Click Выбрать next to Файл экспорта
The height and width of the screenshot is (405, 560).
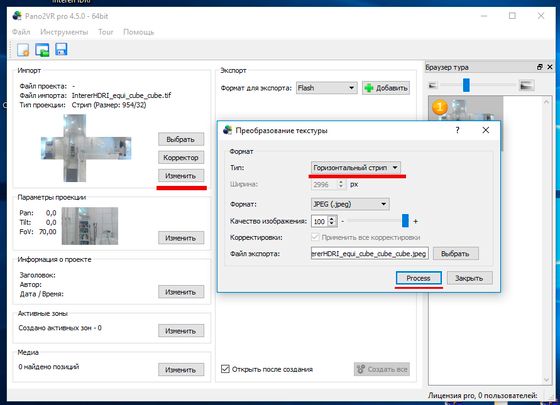(x=456, y=254)
